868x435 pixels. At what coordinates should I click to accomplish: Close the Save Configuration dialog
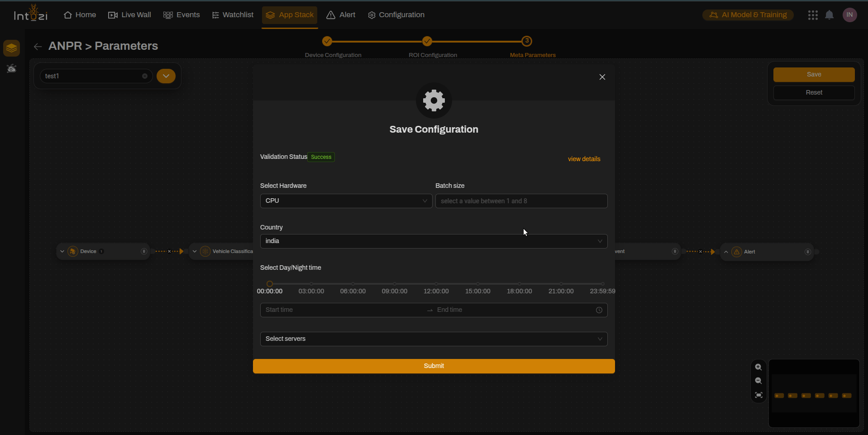(602, 77)
